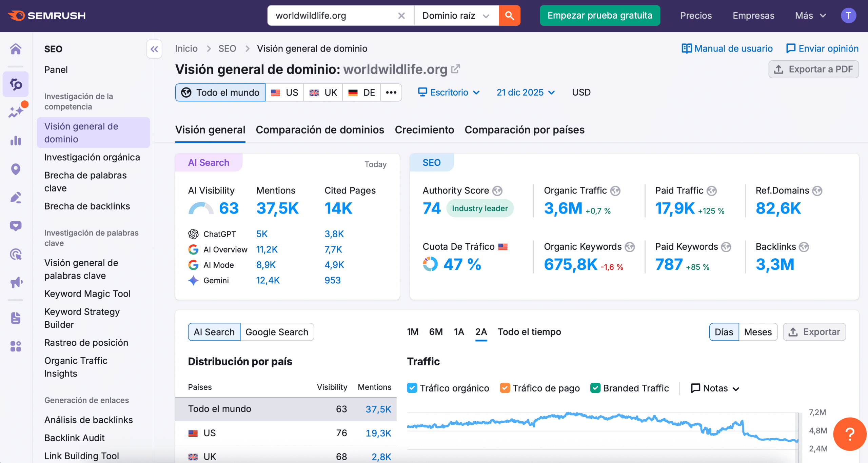Open the Social media heart icon
The width and height of the screenshot is (868, 463).
pyautogui.click(x=16, y=225)
